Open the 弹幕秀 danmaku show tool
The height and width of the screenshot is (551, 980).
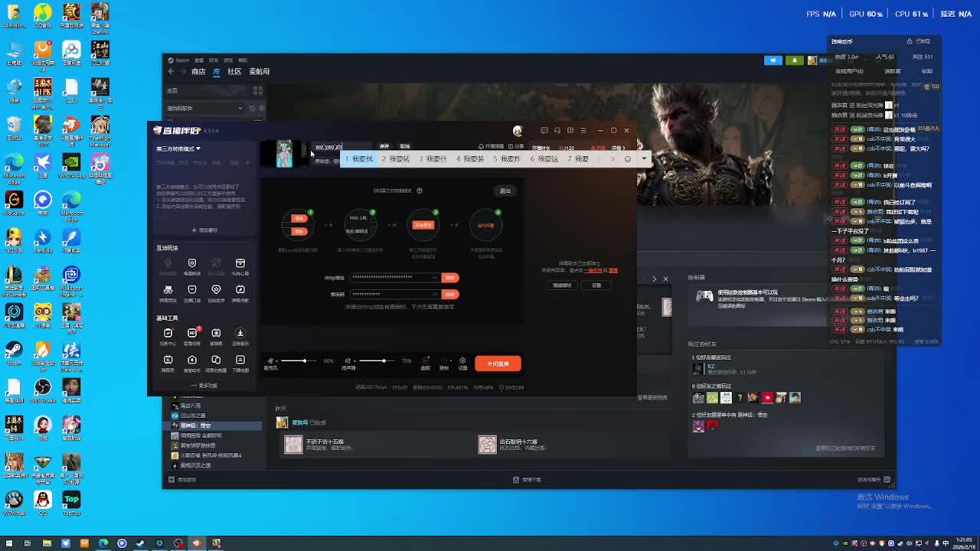click(168, 360)
